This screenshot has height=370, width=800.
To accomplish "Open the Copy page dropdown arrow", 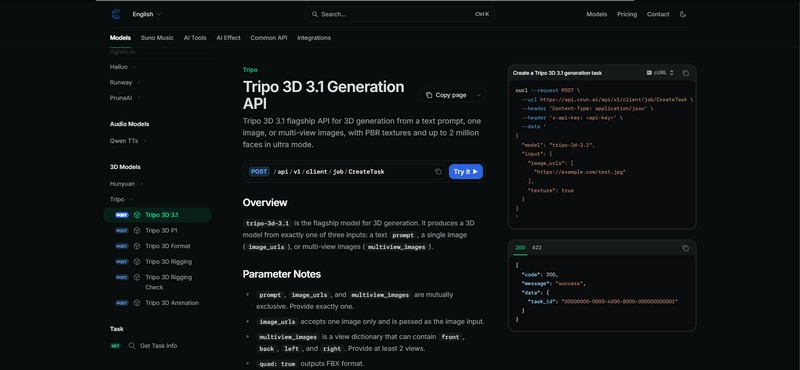I will point(478,95).
